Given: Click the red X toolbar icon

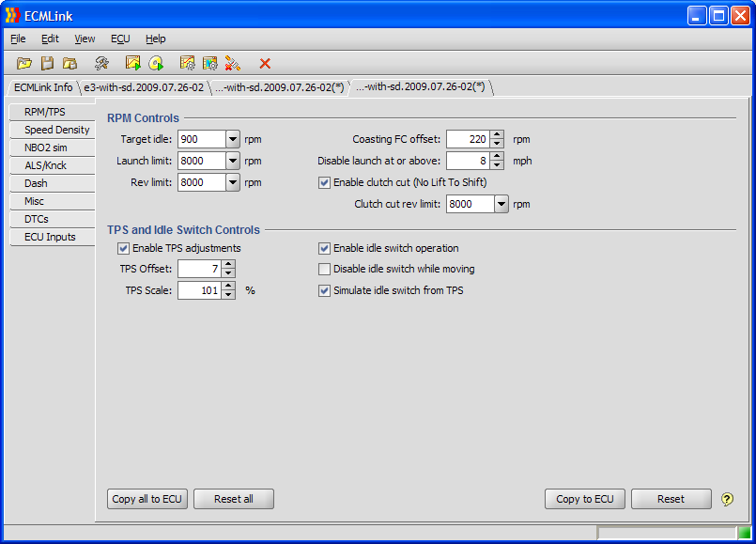Looking at the screenshot, I should (x=265, y=64).
